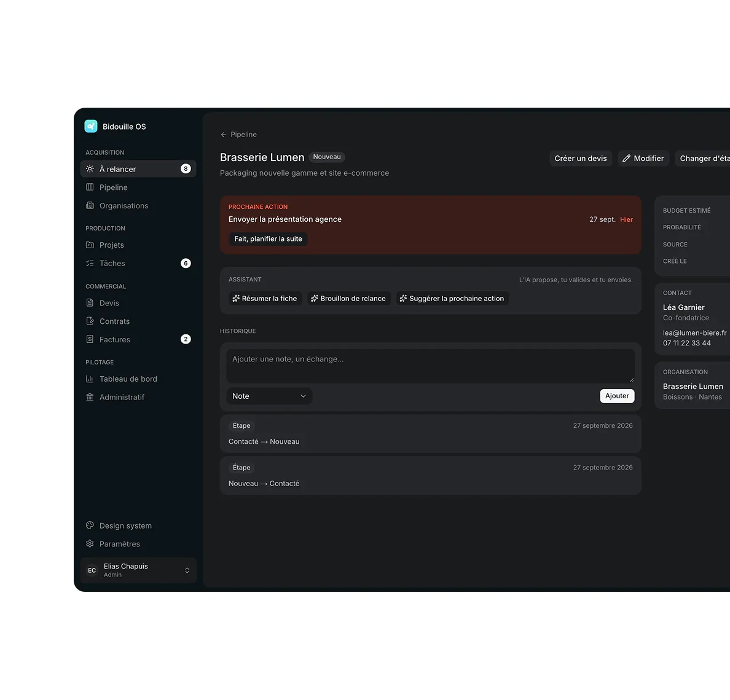Click the Organisations building icon
This screenshot has height=700, width=730.
[x=90, y=205]
